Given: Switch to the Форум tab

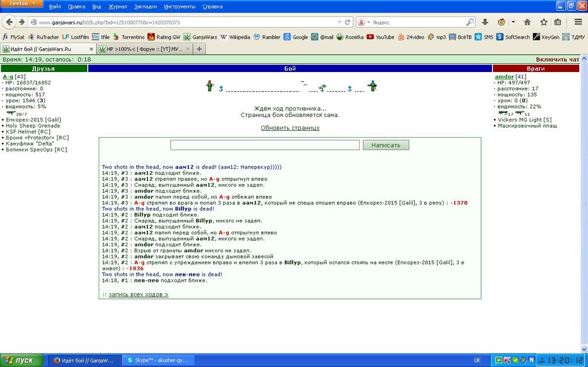Looking at the screenshot, I should point(144,49).
